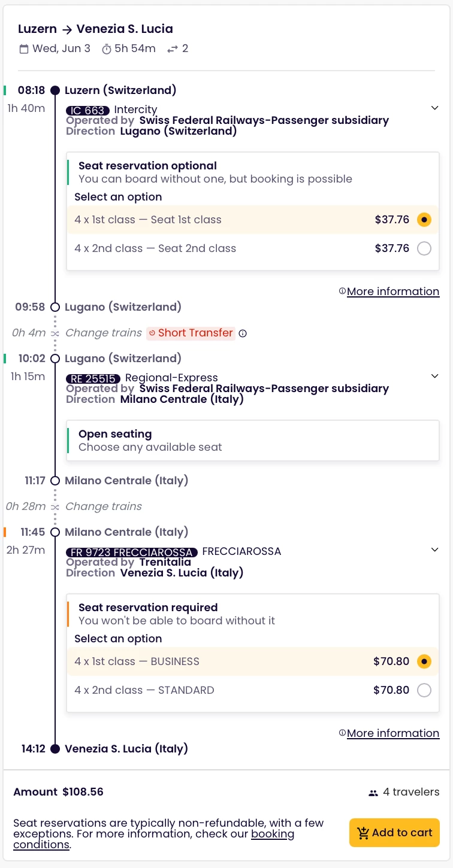Open More information under the Intercity segment
This screenshot has height=868, width=453.
click(x=392, y=292)
